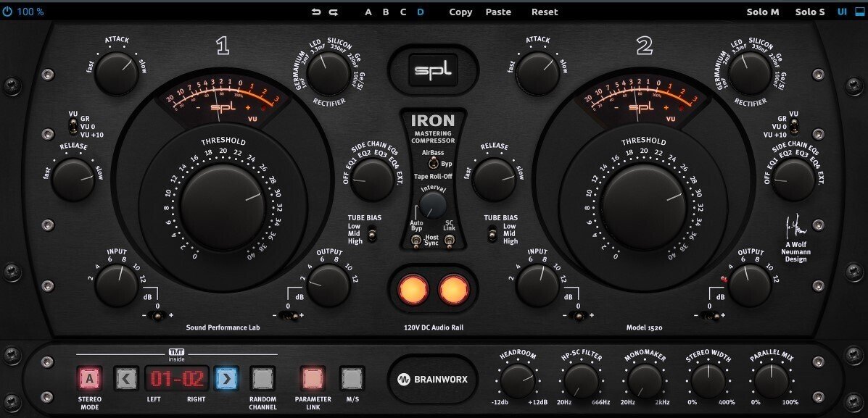Viewport: 868px width, 418px height.
Task: Select preset slot C
Action: click(403, 12)
